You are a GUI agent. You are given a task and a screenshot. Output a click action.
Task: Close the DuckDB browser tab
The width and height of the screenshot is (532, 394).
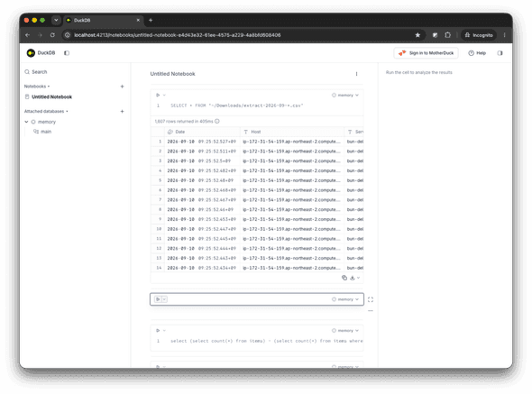(138, 21)
